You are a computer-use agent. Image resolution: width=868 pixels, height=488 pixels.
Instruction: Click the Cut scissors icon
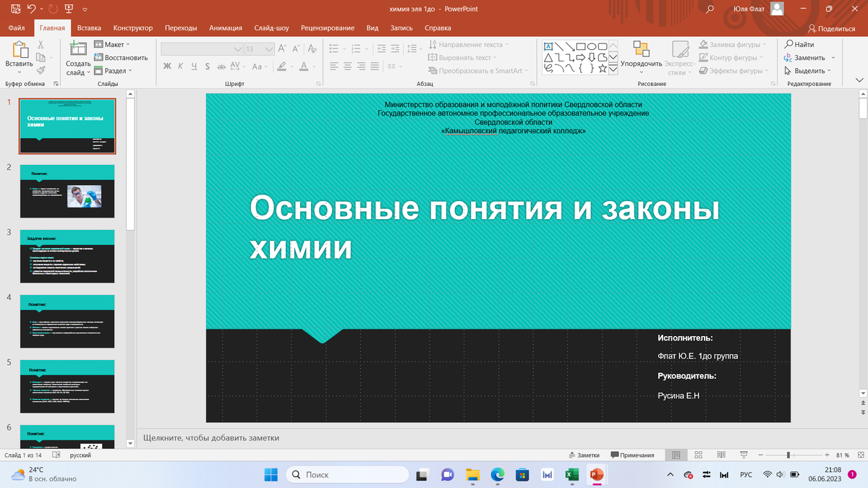point(41,44)
